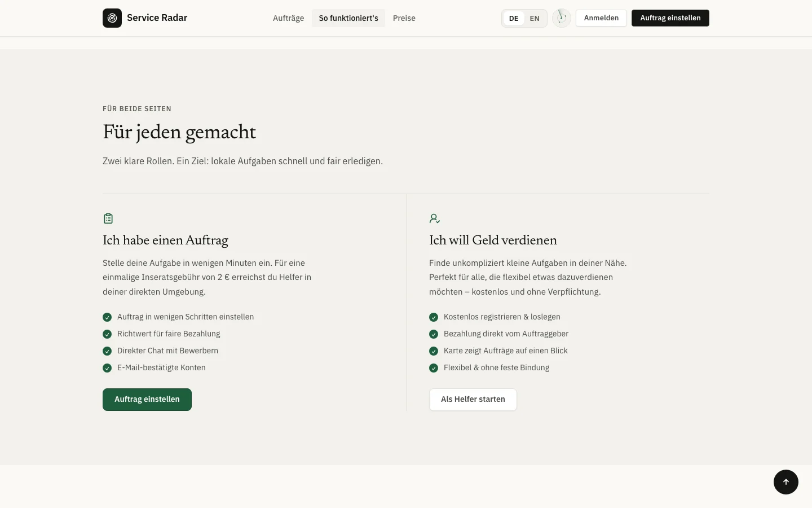Click 'Kostenlos registrieren & loslegen'
Viewport: 812px width, 508px height.
coord(502,317)
